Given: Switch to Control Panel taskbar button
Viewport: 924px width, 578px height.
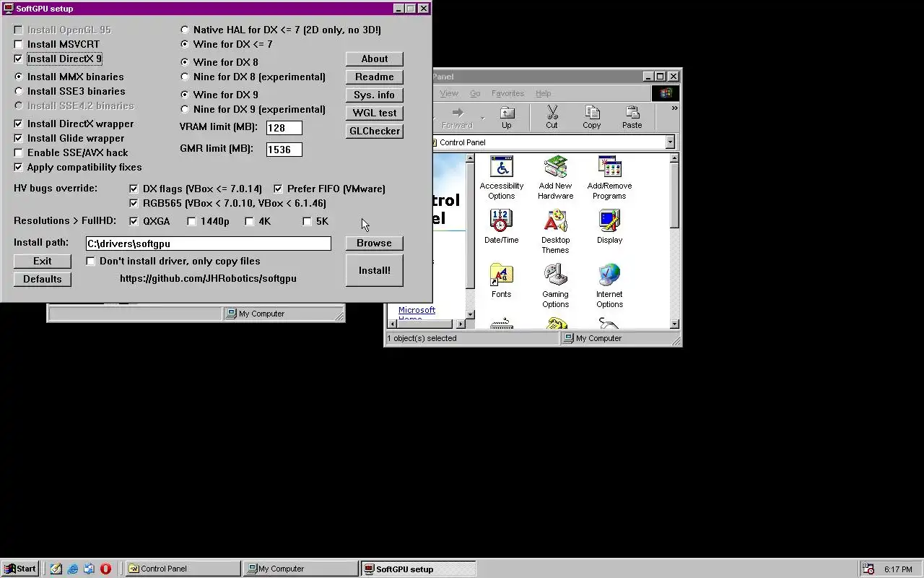Looking at the screenshot, I should [183, 569].
